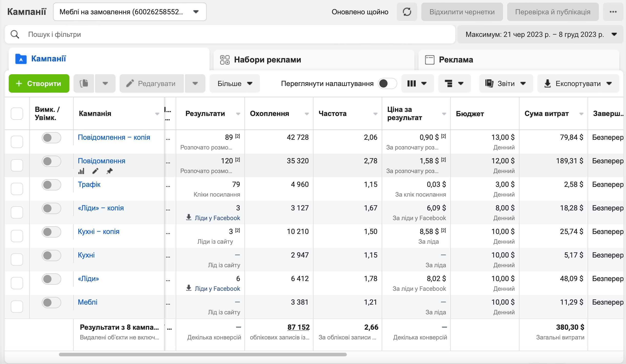Open the three-dots more options menu
The width and height of the screenshot is (626, 364).
613,12
